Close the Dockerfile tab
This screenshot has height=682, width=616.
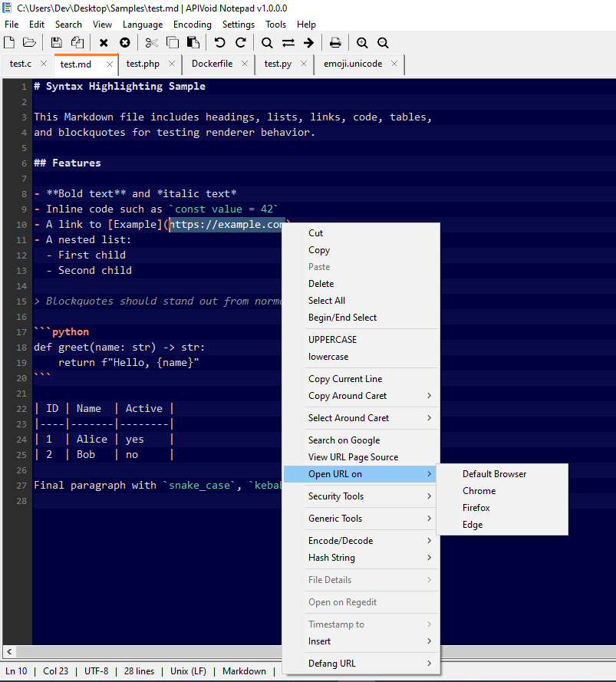245,64
